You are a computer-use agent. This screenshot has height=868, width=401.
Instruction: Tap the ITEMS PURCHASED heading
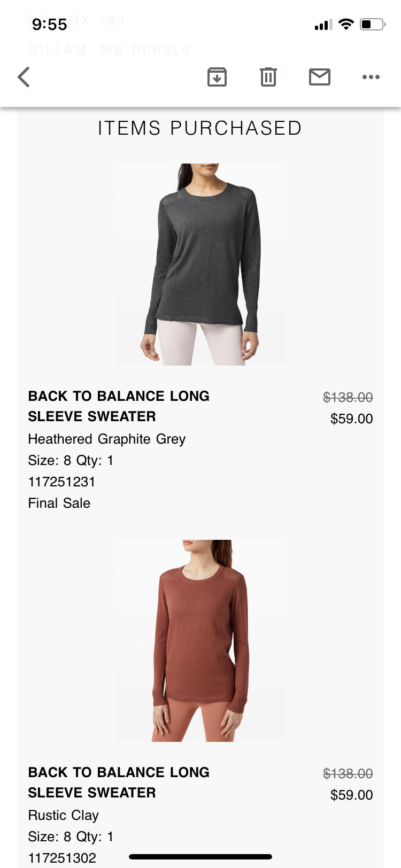point(200,128)
